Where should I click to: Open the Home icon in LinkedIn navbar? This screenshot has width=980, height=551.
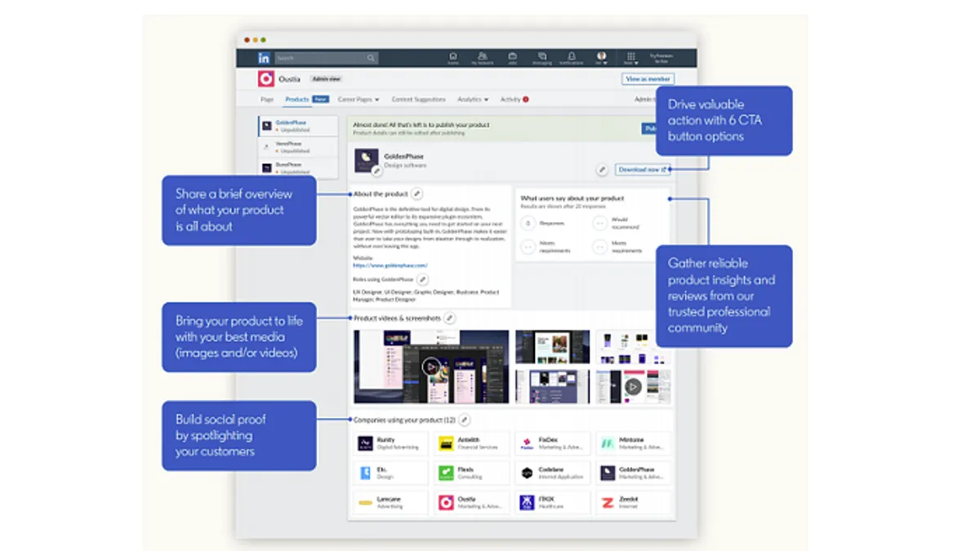[452, 58]
